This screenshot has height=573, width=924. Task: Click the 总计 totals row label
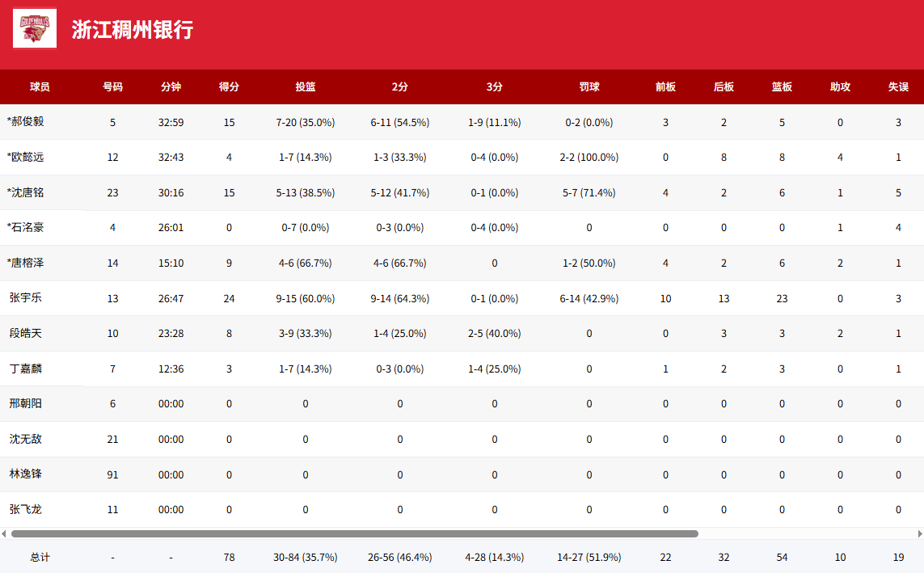tap(40, 557)
